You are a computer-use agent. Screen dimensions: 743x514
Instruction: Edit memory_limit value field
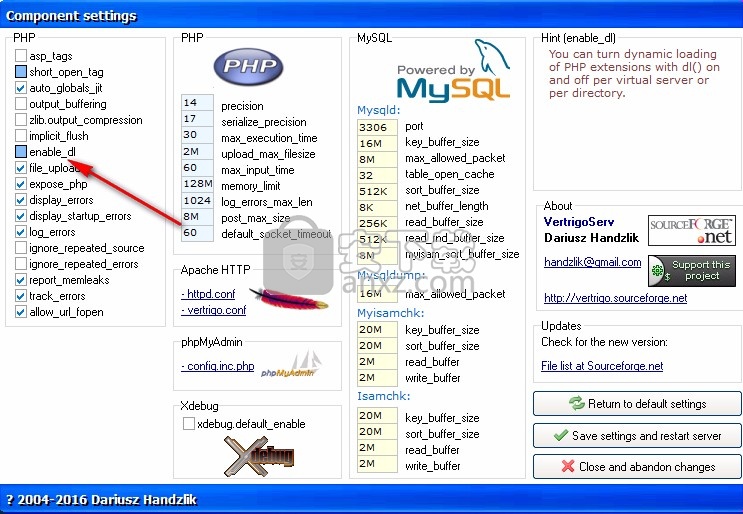click(197, 183)
